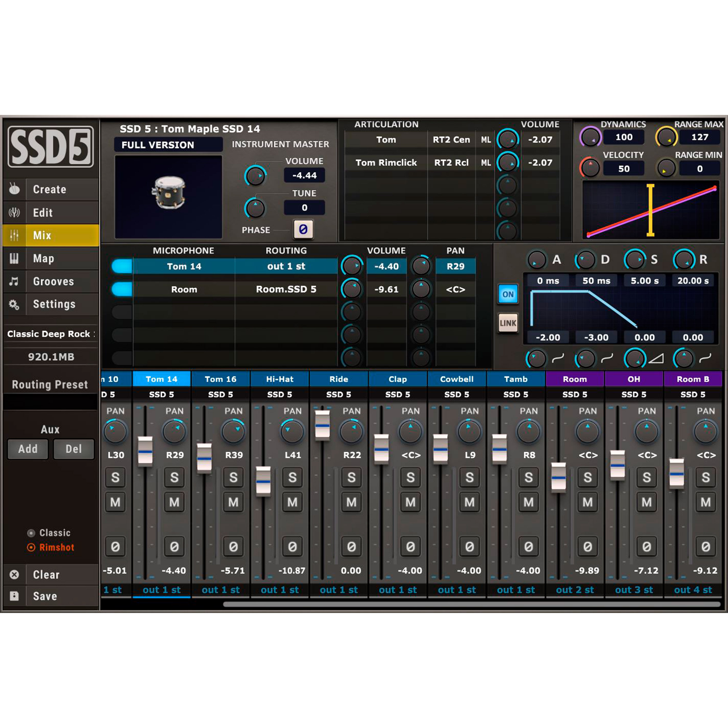Image resolution: width=728 pixels, height=728 pixels.
Task: Turn on the envelope ON toggle
Action: [x=508, y=295]
